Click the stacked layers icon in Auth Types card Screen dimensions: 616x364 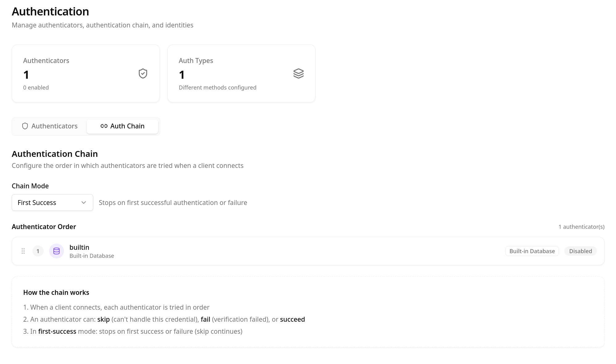click(298, 73)
